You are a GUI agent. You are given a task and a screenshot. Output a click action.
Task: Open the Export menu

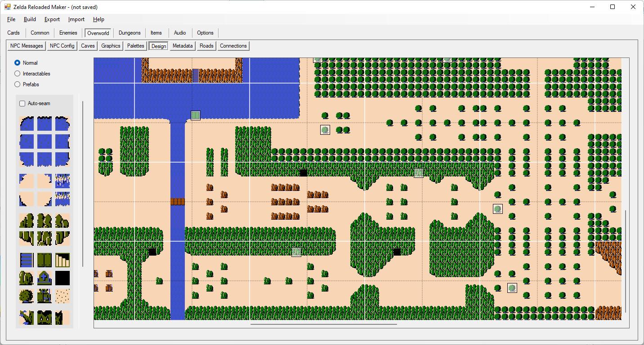pyautogui.click(x=52, y=19)
